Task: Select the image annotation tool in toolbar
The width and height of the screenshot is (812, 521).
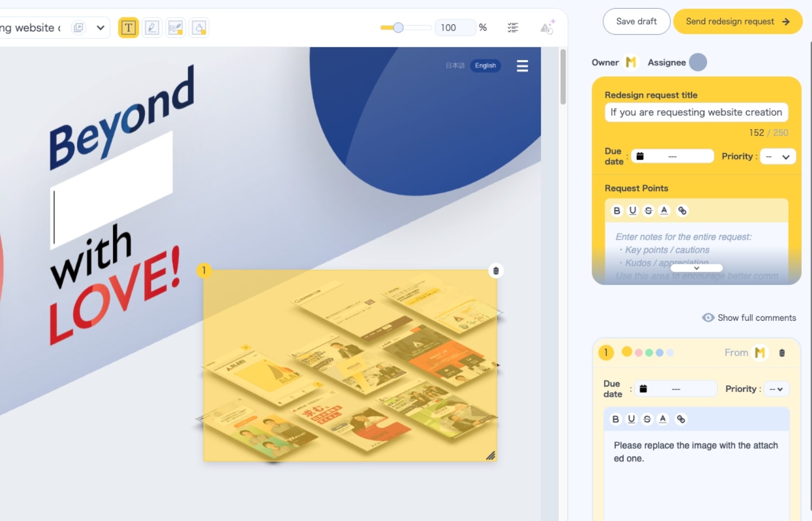Action: (x=175, y=28)
